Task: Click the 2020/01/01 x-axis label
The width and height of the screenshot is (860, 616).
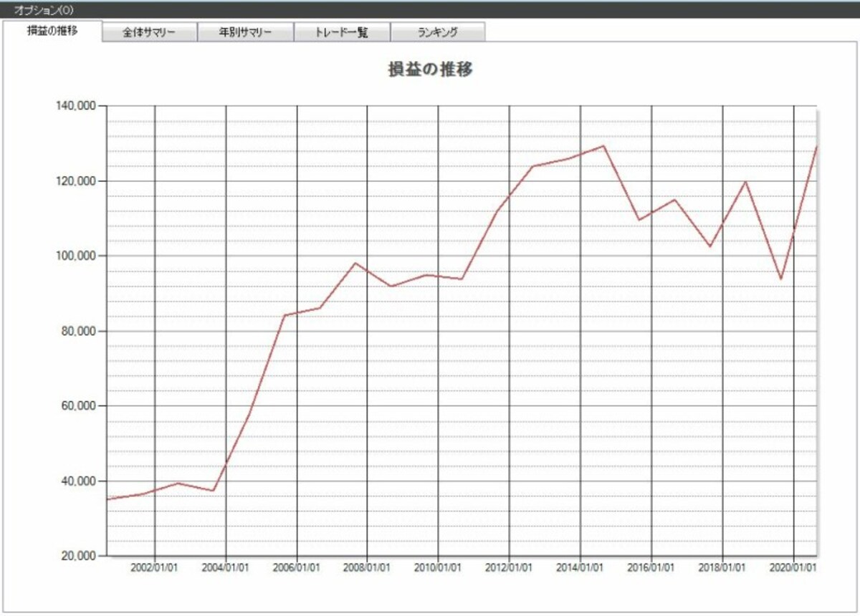Action: click(x=794, y=567)
